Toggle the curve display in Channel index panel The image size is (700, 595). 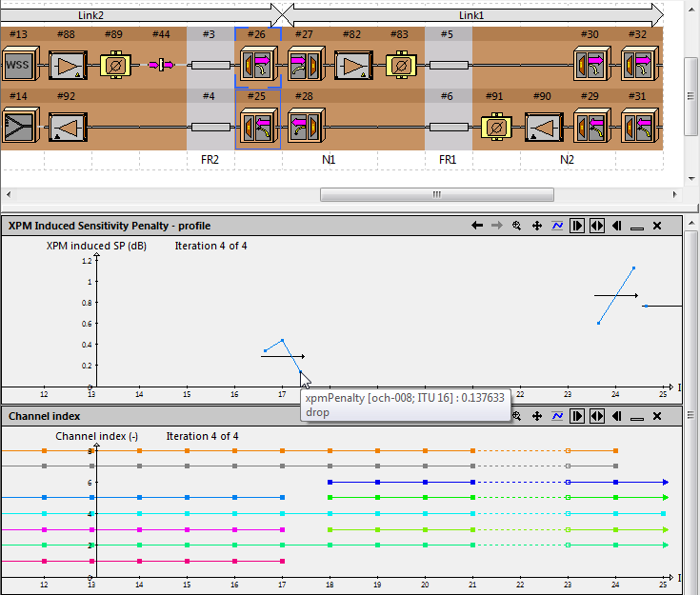click(x=557, y=416)
